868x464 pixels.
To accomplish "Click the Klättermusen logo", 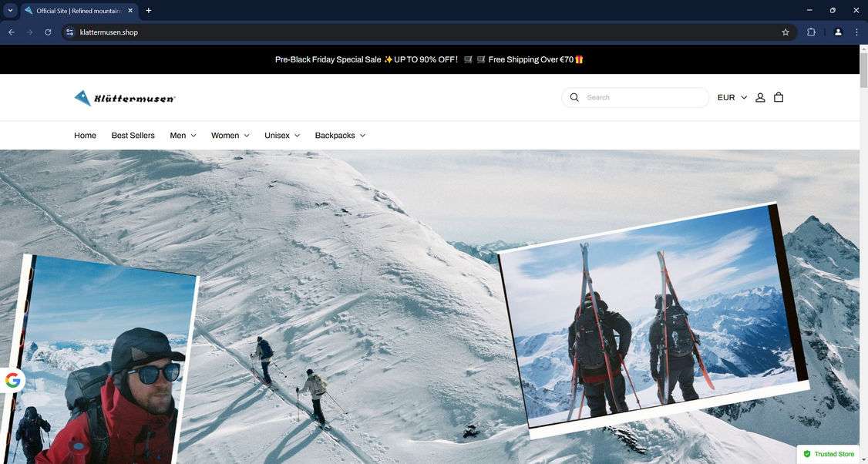I will point(125,98).
